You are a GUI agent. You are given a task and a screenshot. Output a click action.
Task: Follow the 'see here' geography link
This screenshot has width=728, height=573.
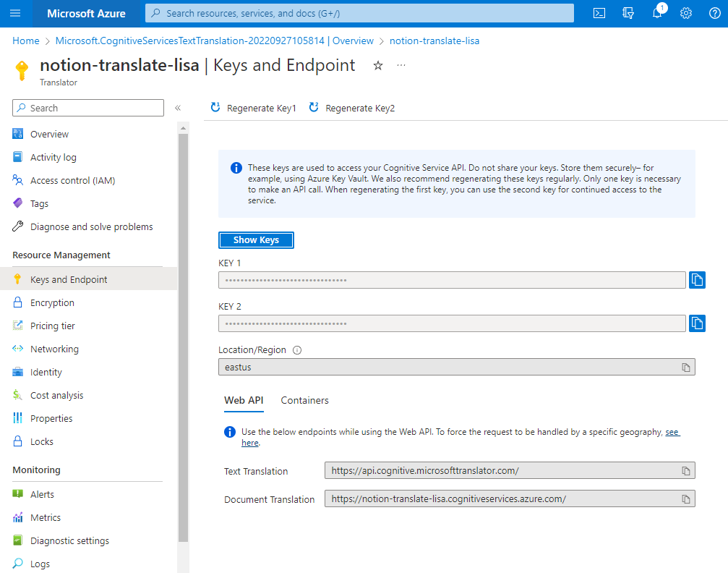672,432
